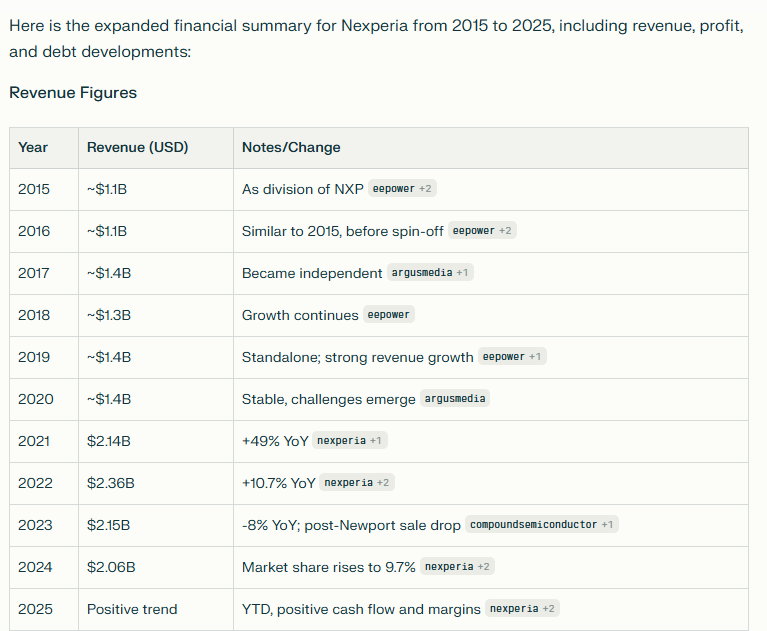Click the 'Revenue Figures' heading
767x631 pixels.
[73, 92]
